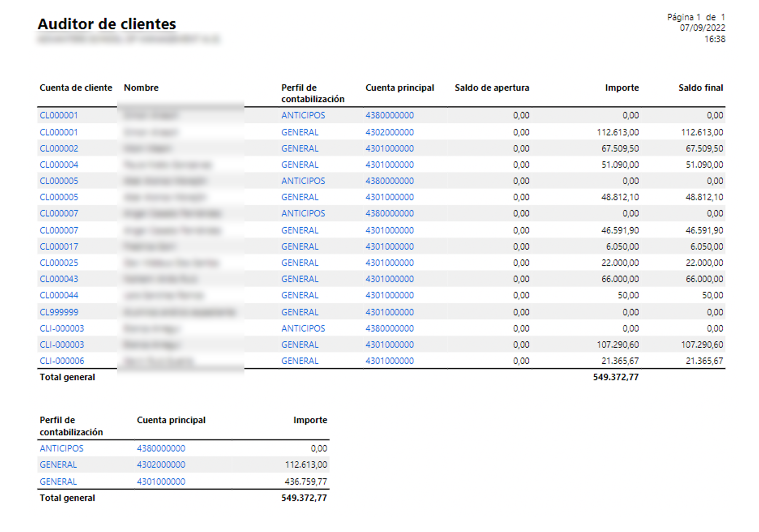Image resolution: width=759 pixels, height=532 pixels.
Task: Click the Total general label in main table
Action: [67, 377]
